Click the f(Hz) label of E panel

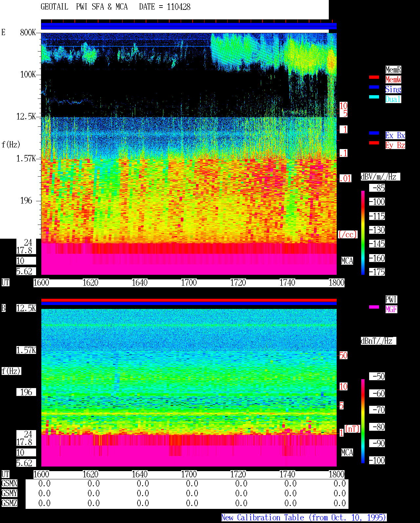pos(11,144)
